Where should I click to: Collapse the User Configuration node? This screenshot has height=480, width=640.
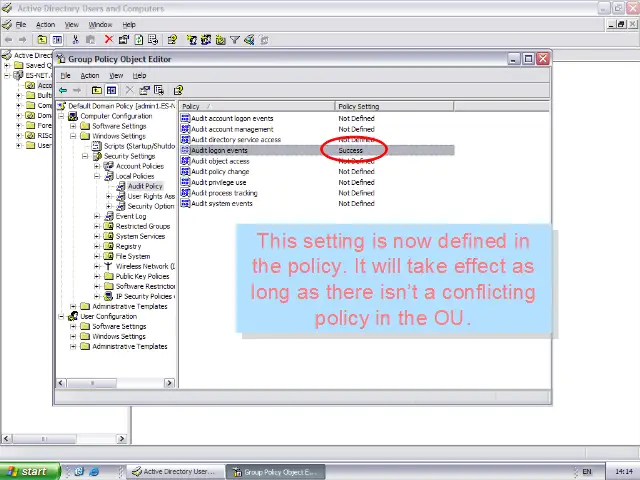point(61,316)
